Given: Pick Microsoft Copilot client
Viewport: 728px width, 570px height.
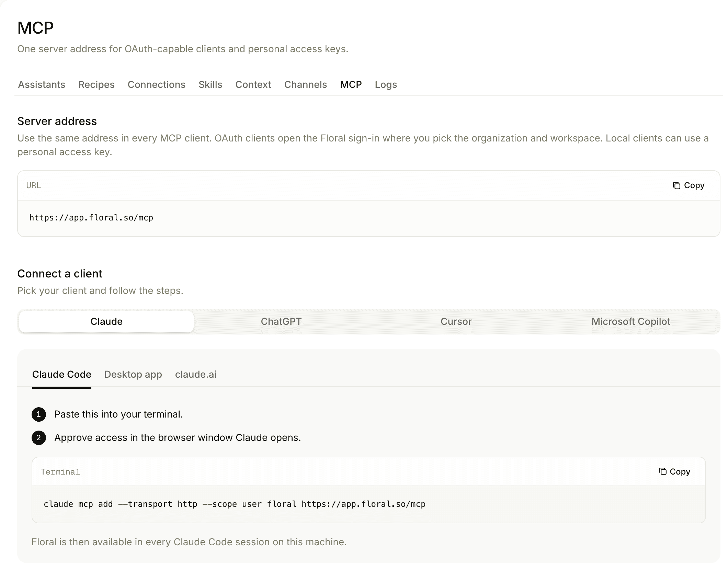Looking at the screenshot, I should point(630,321).
